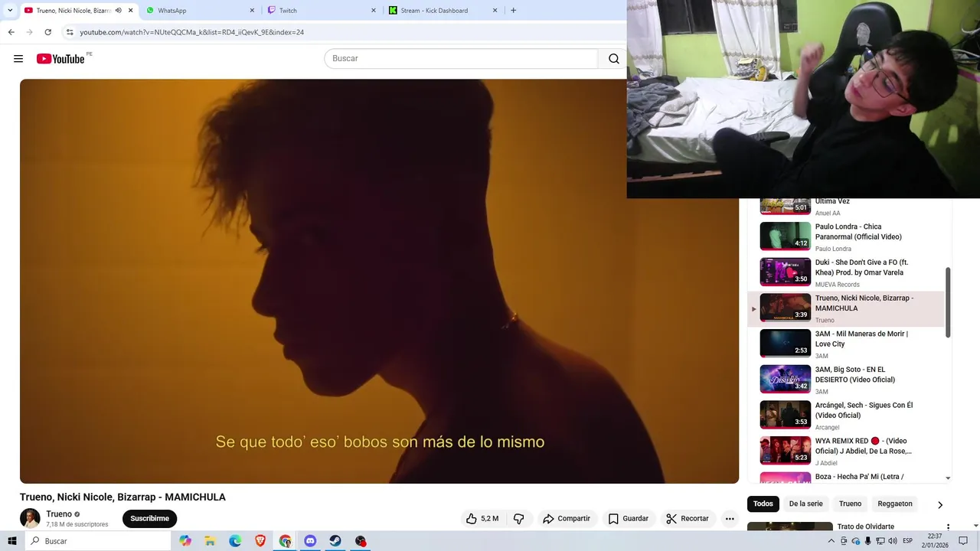Click playlist scroll down arrow

point(948,478)
